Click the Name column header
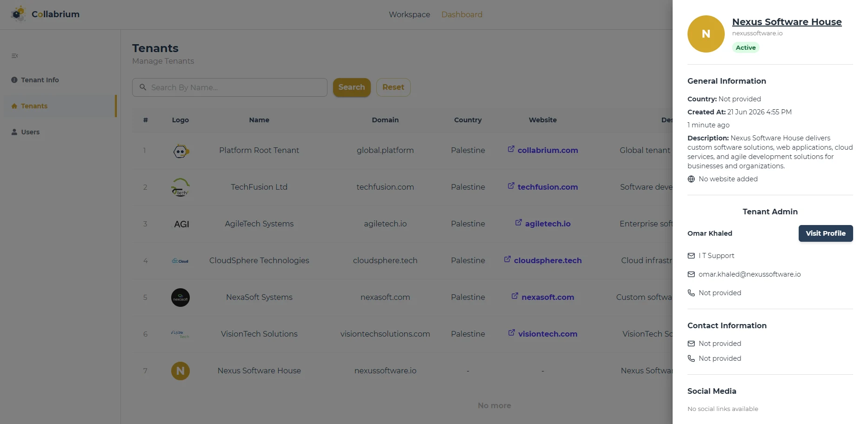The height and width of the screenshot is (424, 868). (259, 120)
